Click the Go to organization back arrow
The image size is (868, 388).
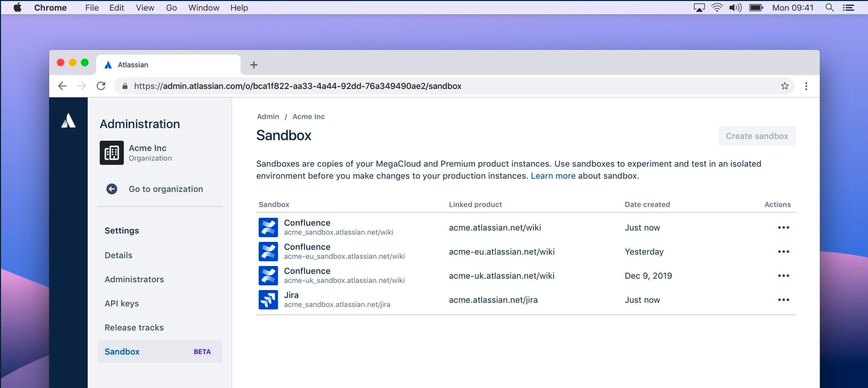point(112,189)
